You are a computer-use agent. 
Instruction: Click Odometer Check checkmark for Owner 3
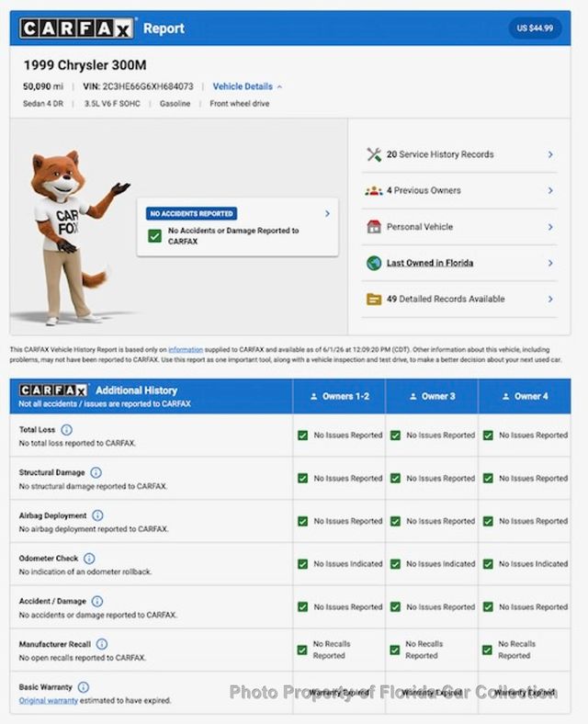[396, 564]
